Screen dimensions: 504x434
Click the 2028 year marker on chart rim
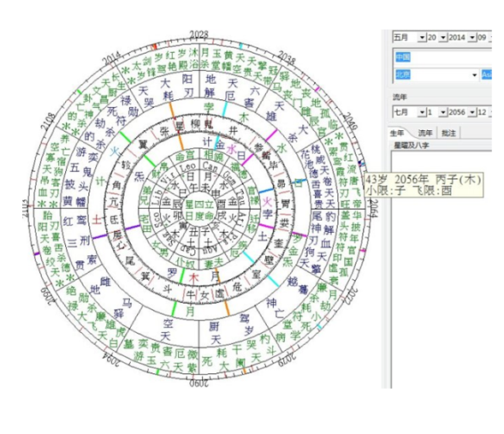199,34
